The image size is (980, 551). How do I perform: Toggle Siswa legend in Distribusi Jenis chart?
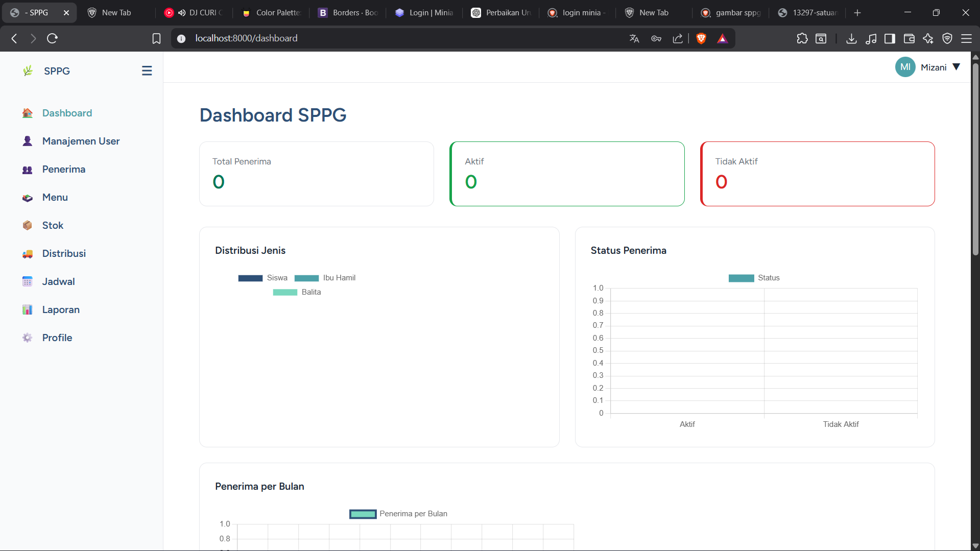pos(262,278)
